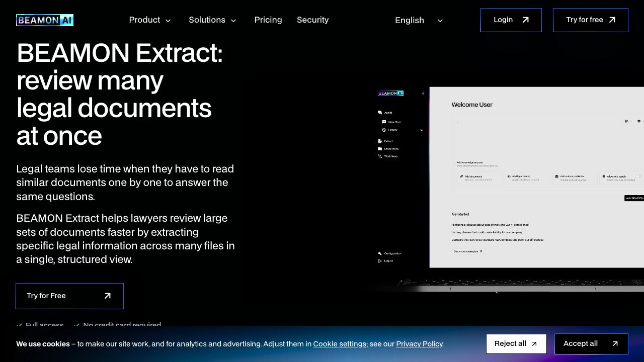Click the BEAMON AI logo in app preview
This screenshot has width=644, height=362.
(x=390, y=93)
